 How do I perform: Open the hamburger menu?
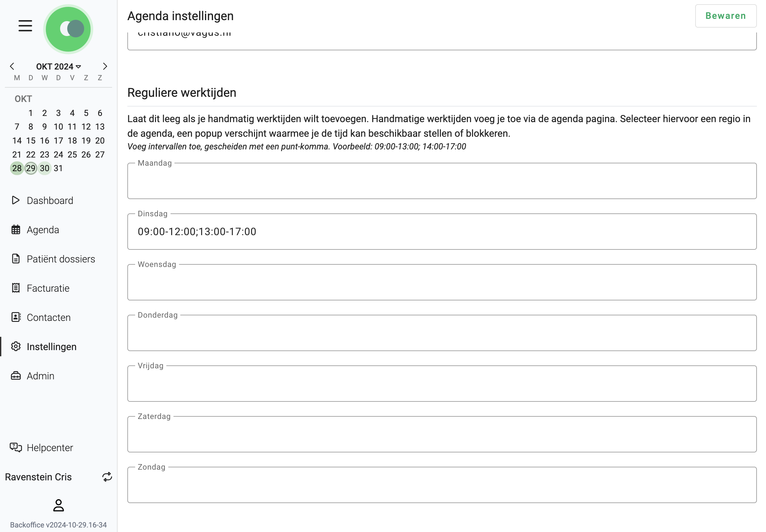coord(25,25)
